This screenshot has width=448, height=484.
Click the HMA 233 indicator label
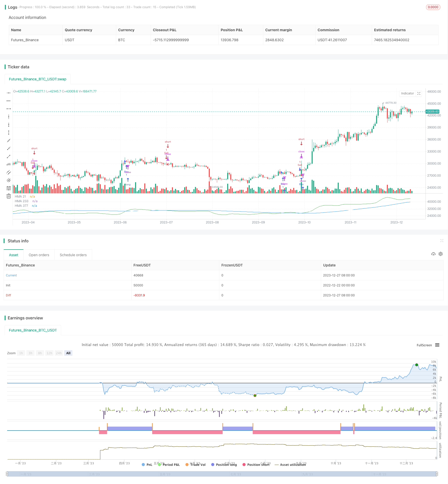[x=21, y=201]
